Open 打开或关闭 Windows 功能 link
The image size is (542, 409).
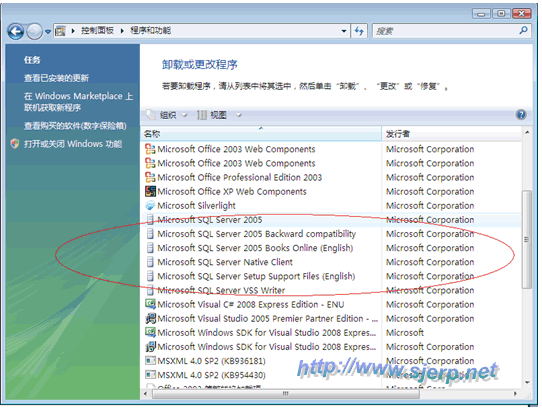click(73, 144)
